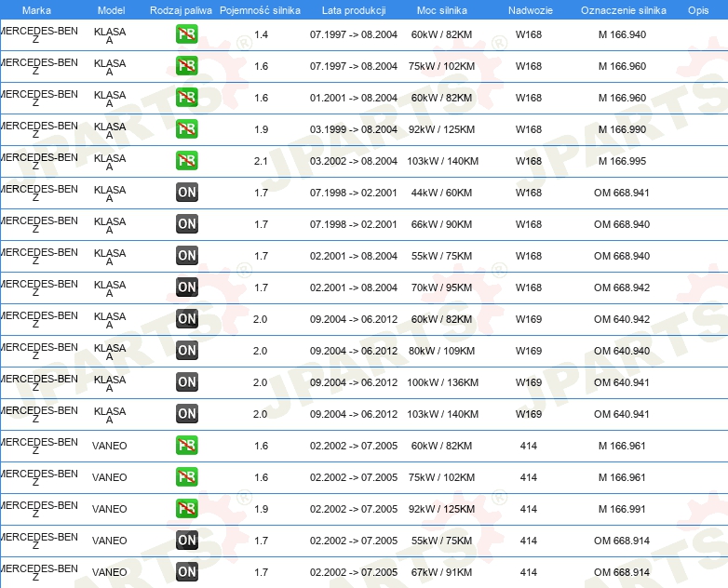Select engine code OM 640.940

(x=622, y=351)
